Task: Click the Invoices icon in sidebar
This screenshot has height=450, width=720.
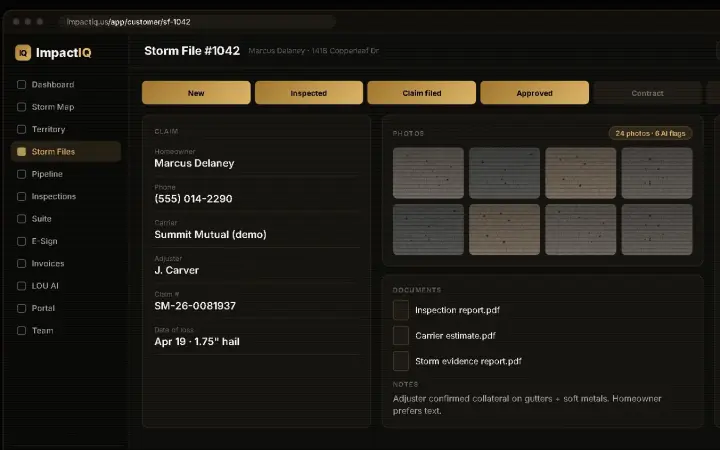Action: coord(21,264)
